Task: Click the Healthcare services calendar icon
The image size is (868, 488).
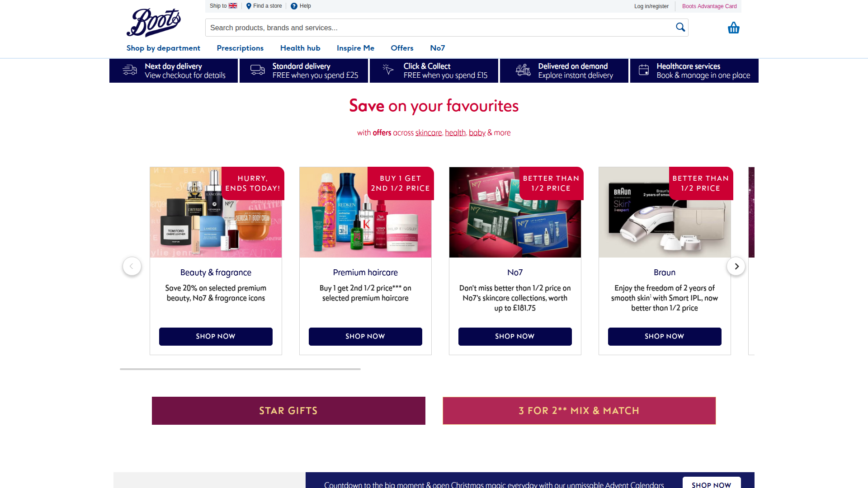Action: pos(644,70)
